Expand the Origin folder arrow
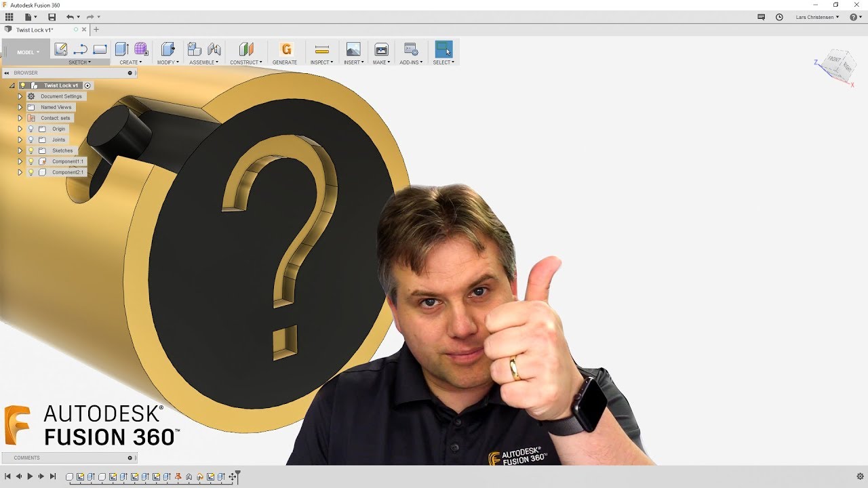Image resolution: width=868 pixels, height=488 pixels. pyautogui.click(x=20, y=129)
